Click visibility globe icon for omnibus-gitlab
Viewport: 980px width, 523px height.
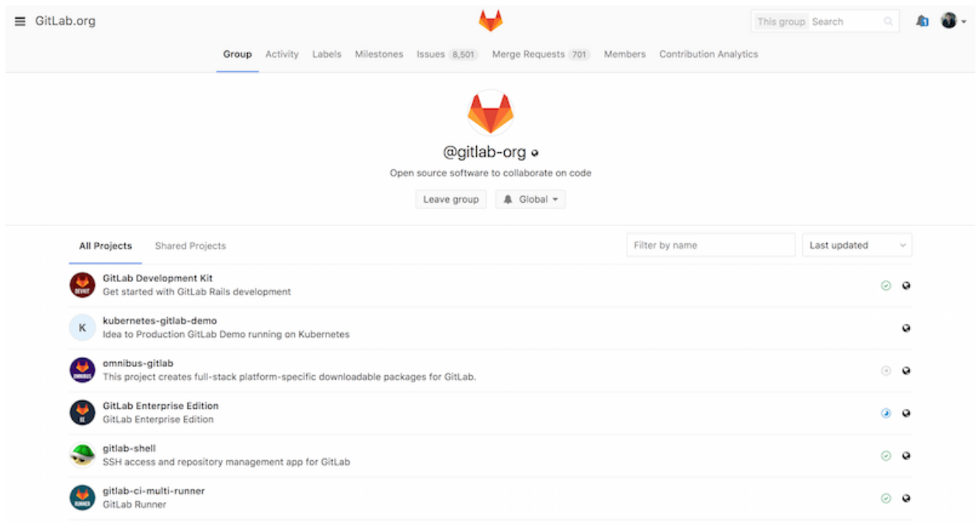tap(906, 371)
